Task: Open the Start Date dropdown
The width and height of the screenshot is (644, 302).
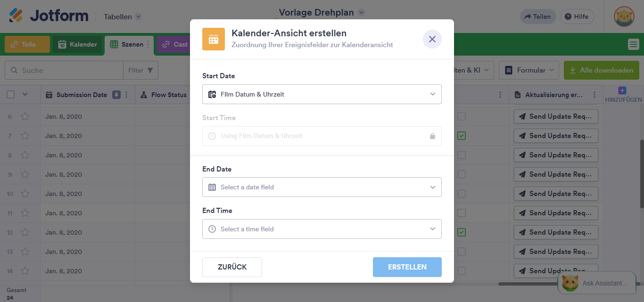Action: coord(322,94)
